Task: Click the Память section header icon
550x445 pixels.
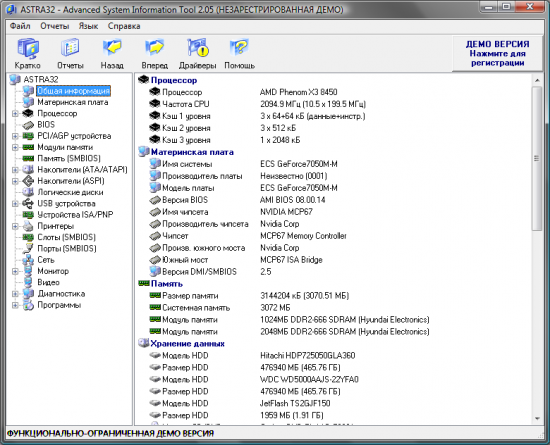Action: (x=143, y=283)
